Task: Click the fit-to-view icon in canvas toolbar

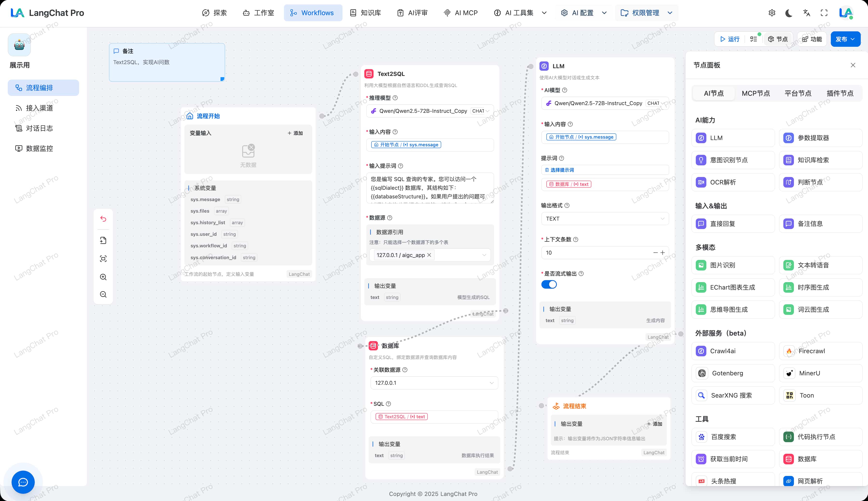Action: (103, 259)
